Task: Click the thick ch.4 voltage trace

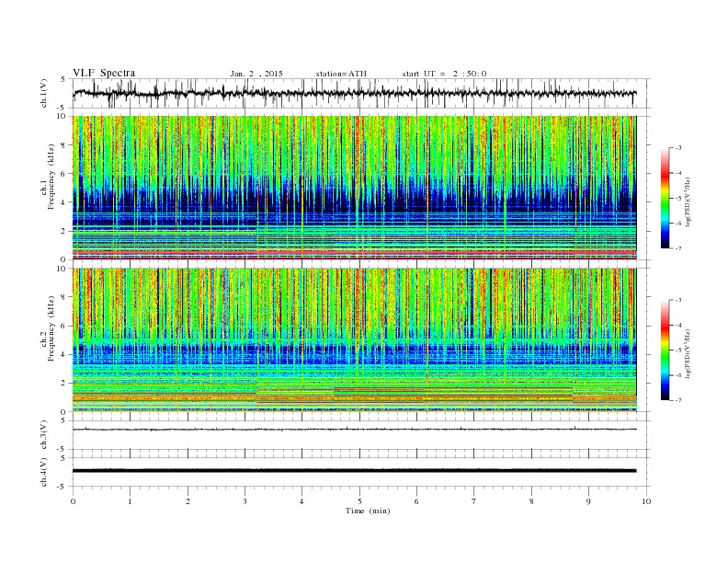Action: click(355, 471)
